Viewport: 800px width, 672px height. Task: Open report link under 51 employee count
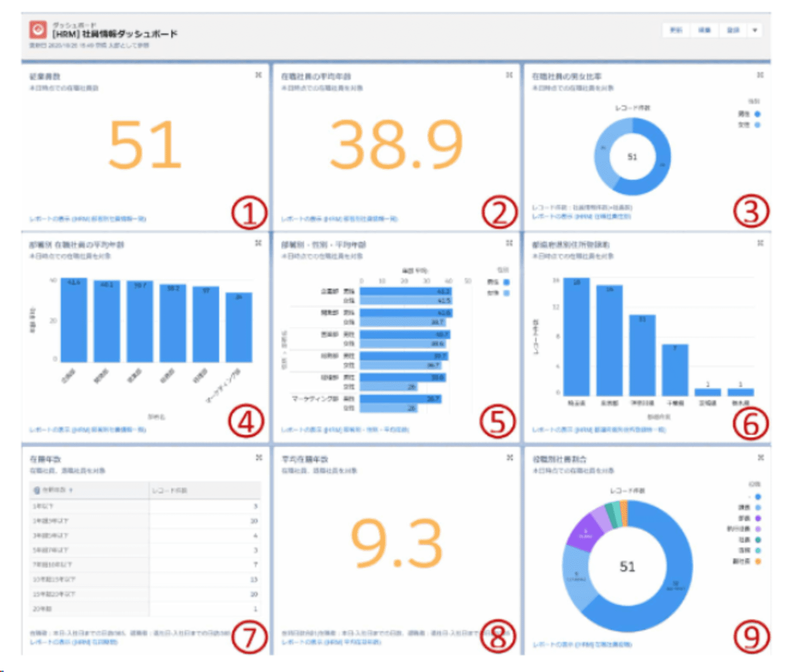click(x=88, y=219)
